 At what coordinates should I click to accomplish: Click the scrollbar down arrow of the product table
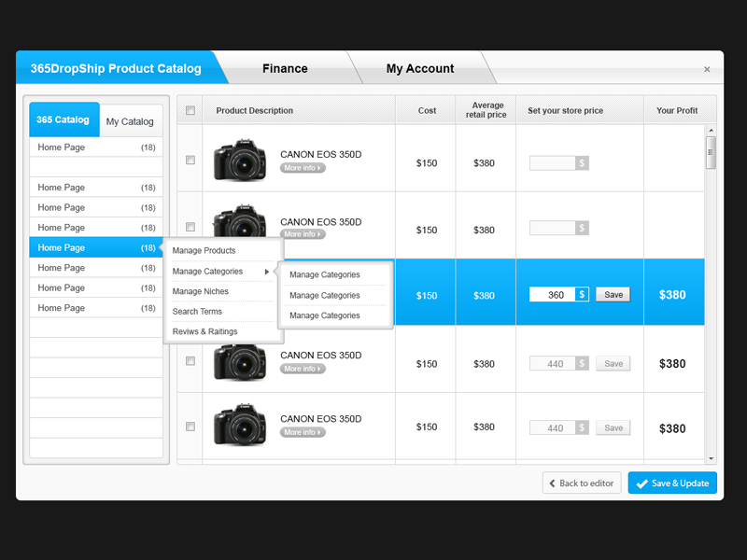711,458
